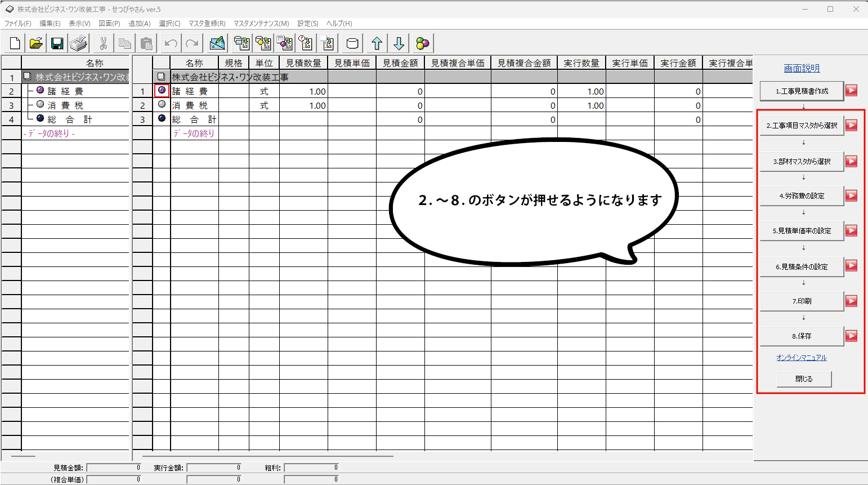Open the 追加(A) menu

click(140, 24)
